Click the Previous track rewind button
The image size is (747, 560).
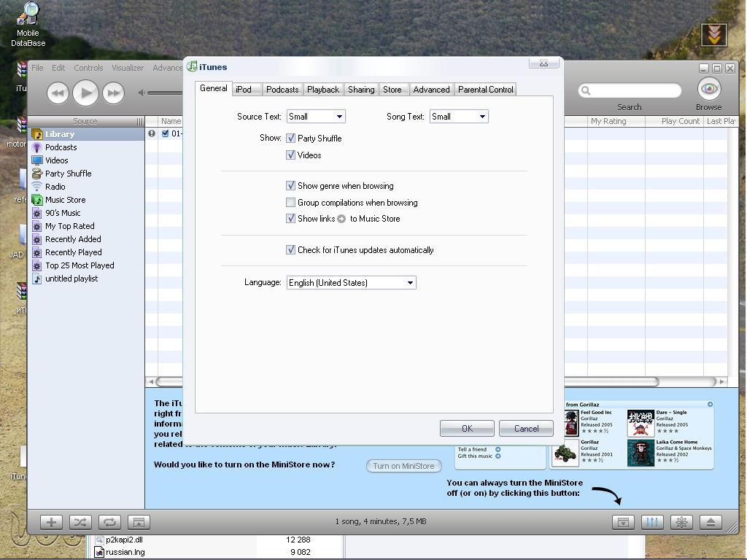click(58, 93)
